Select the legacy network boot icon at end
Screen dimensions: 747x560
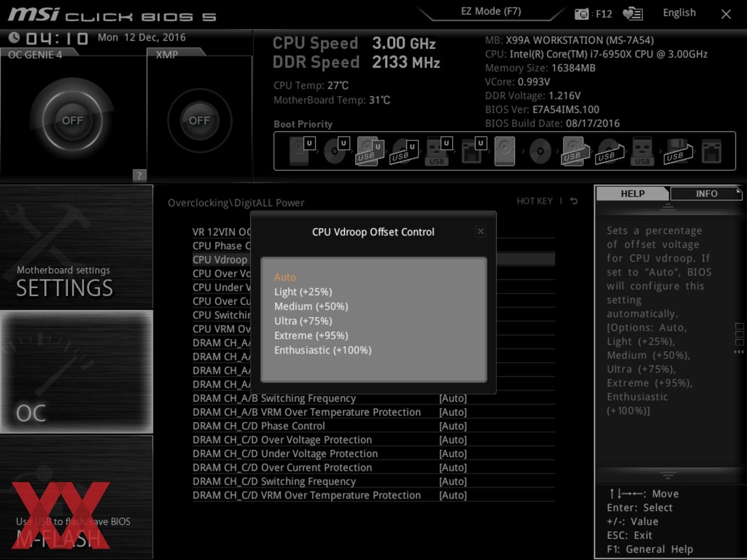tap(711, 152)
